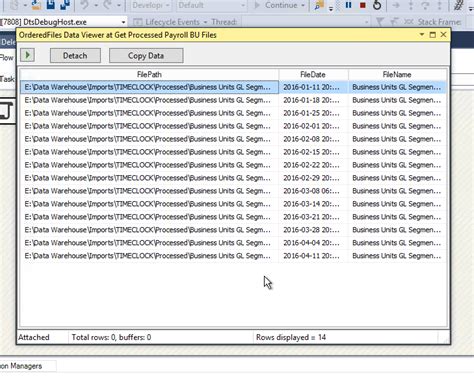
Task: Click the Detach button
Action: [75, 56]
